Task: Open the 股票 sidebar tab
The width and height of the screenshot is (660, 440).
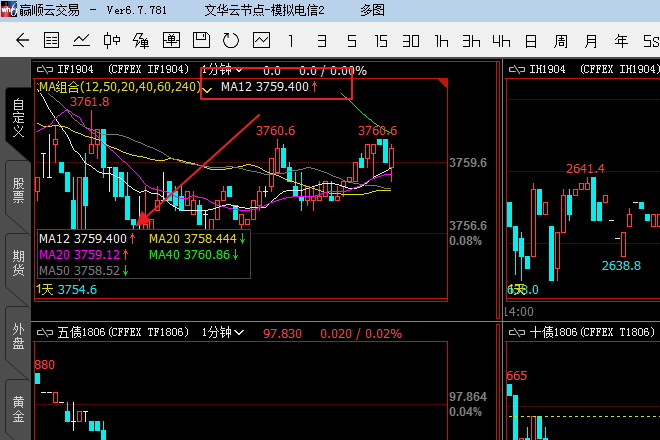Action: coord(18,191)
